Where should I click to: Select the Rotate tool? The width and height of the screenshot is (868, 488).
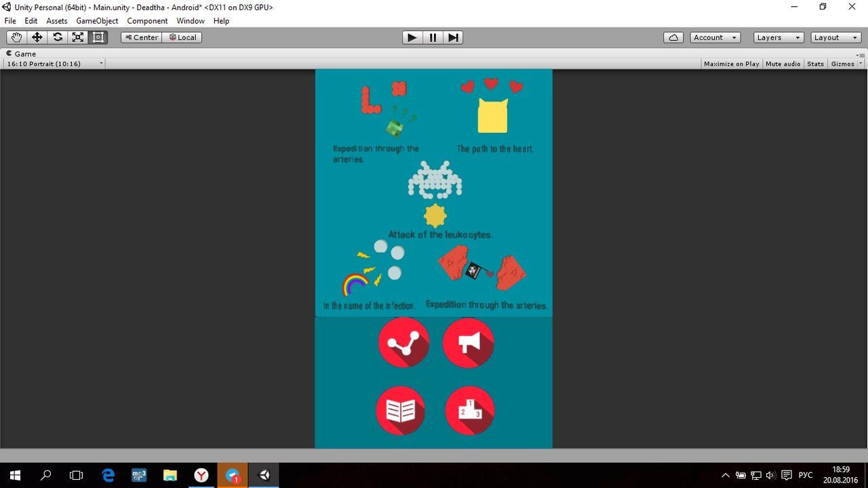tap(58, 37)
